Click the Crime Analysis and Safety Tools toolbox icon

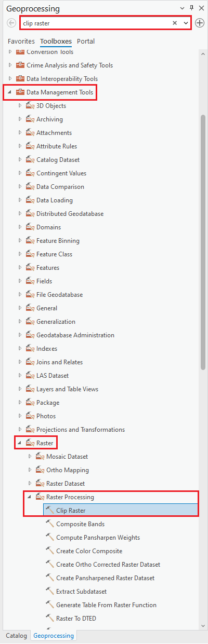point(20,65)
